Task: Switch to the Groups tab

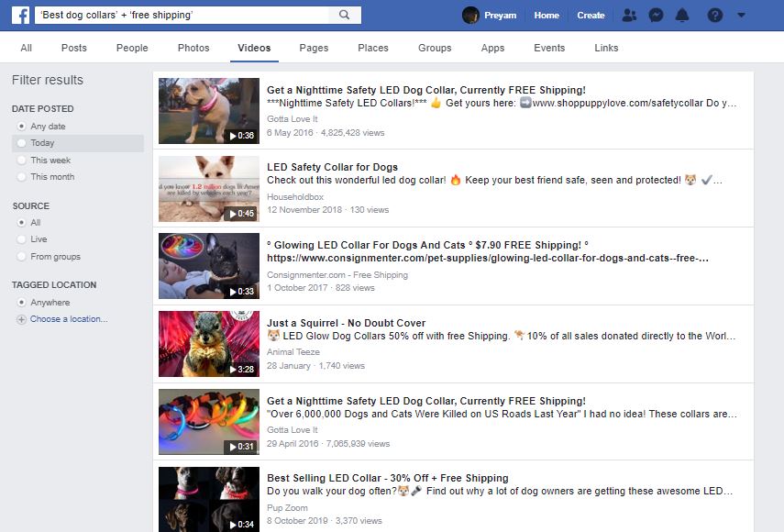Action: click(x=435, y=48)
